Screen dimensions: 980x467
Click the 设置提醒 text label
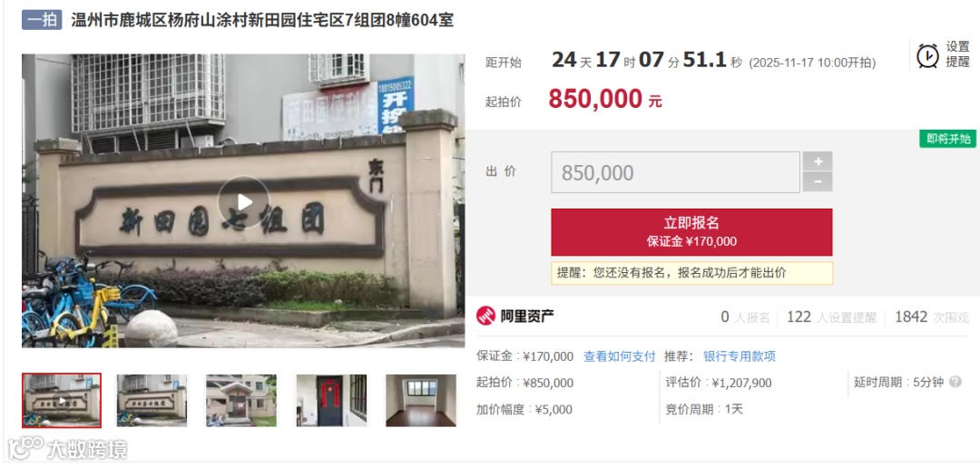[957, 54]
